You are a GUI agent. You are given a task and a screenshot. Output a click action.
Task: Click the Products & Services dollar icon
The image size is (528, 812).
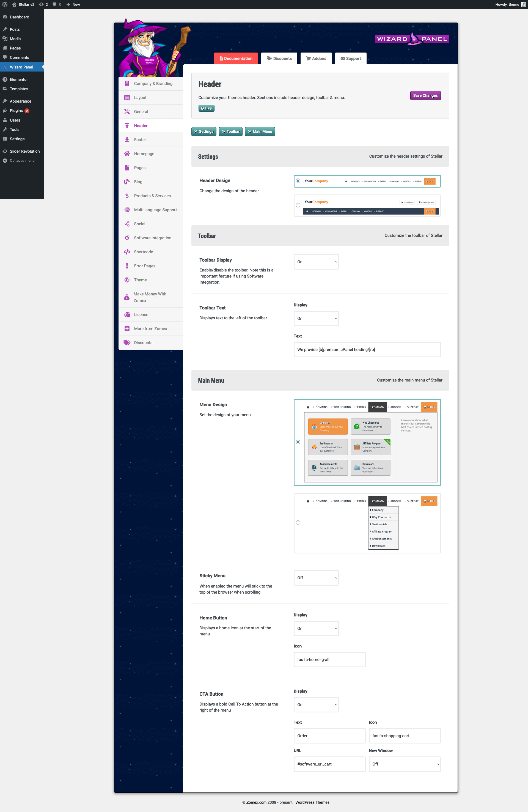127,196
